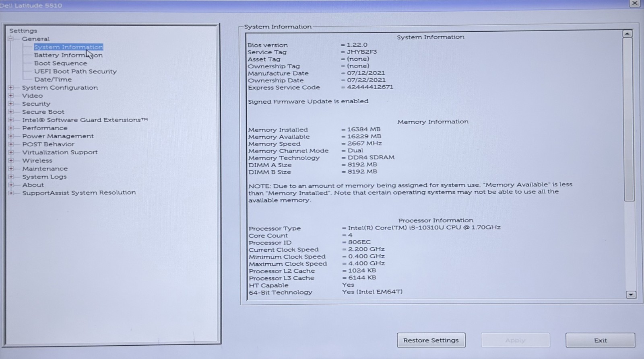Click the Restore Settings button
Screen dimensions: 644x359
431,340
